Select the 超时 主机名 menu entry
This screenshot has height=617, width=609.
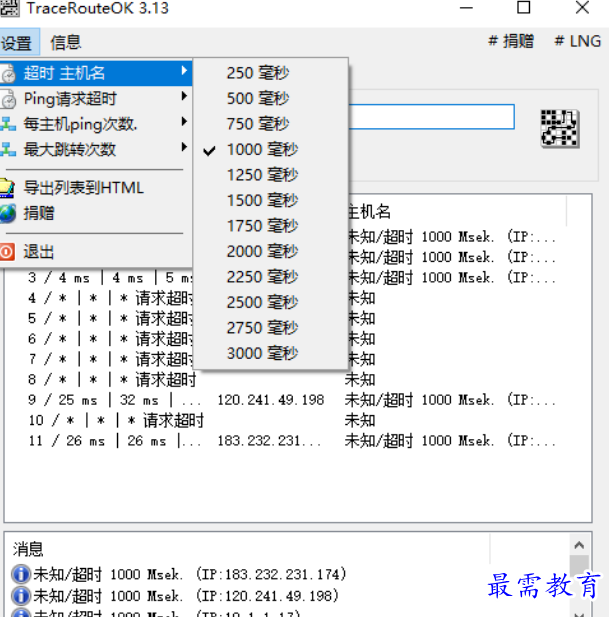96,73
